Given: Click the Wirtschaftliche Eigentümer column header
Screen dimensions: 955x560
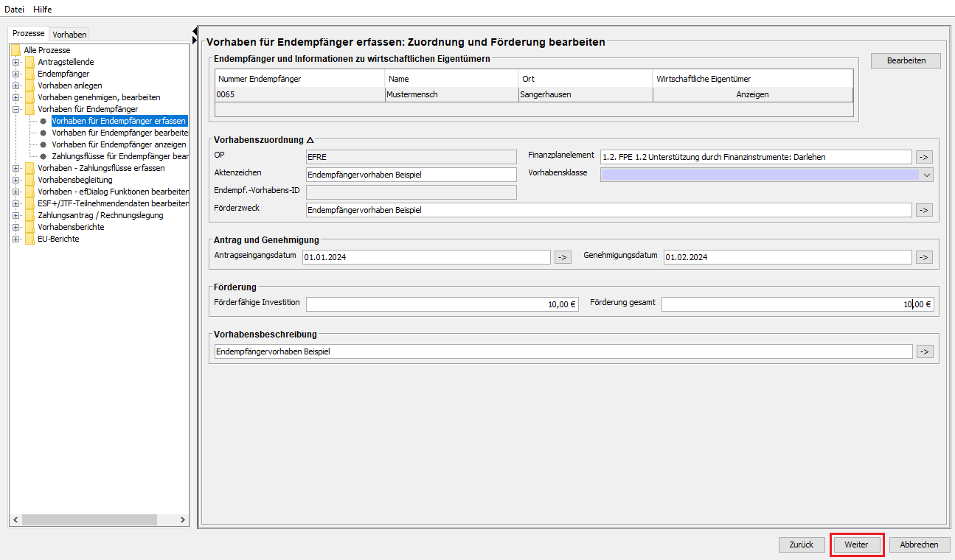Looking at the screenshot, I should [x=753, y=79].
